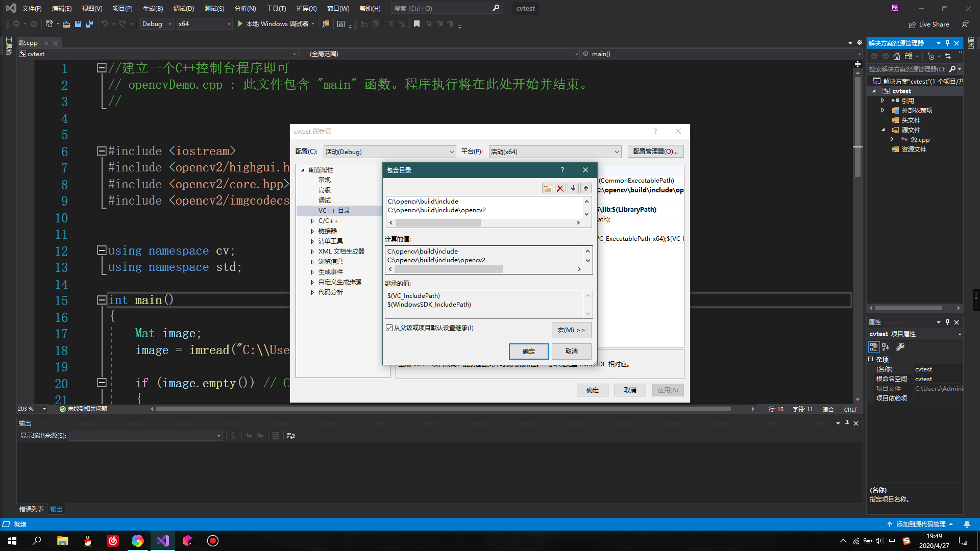This screenshot has height=551, width=980.
Task: Open the Live Share feature
Action: click(x=929, y=24)
